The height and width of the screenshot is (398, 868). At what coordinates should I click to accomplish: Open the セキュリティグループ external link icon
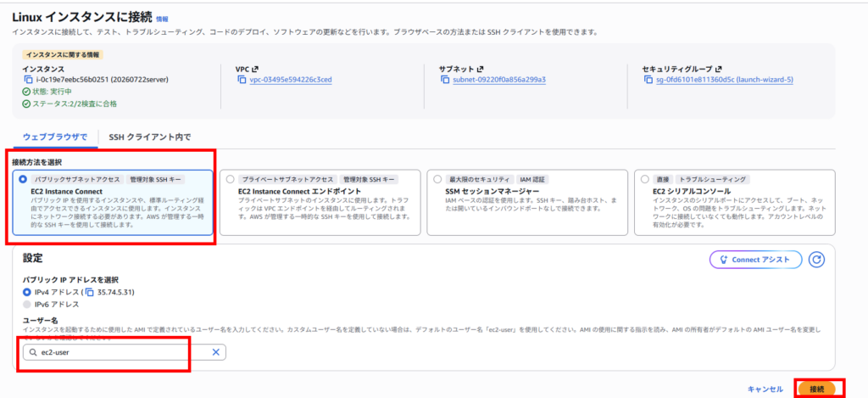click(x=719, y=70)
